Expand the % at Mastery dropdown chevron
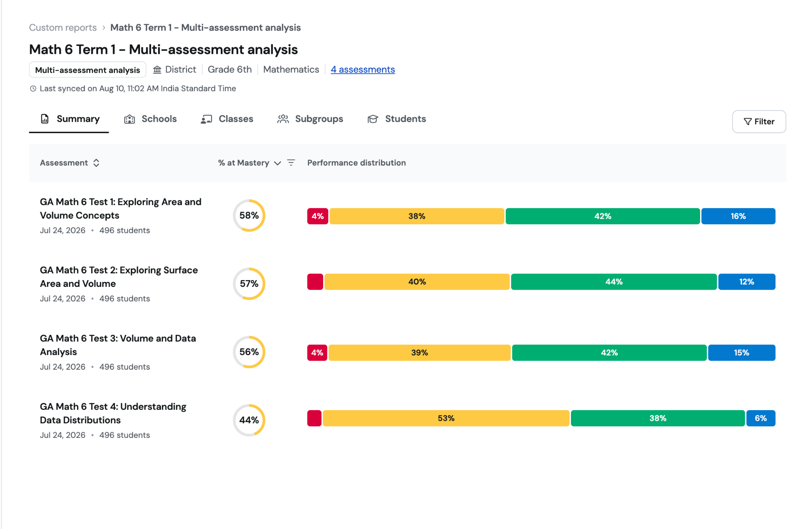The width and height of the screenshot is (812, 529). (x=278, y=163)
